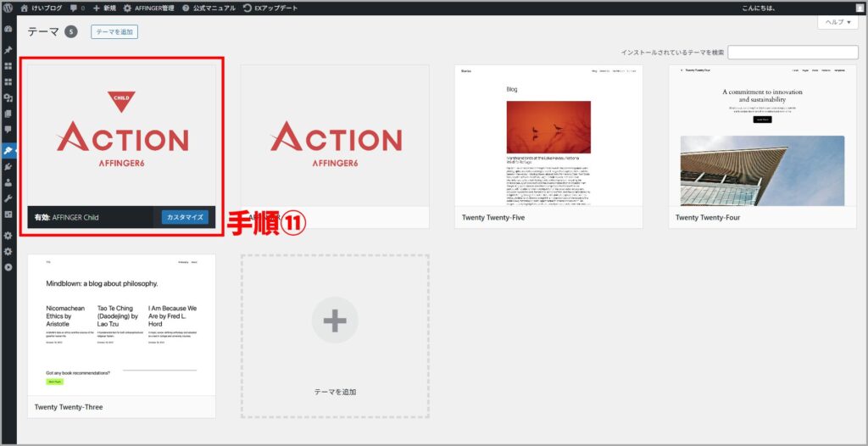Open Users from the sidebar person icon
Screen dimensions: 868x446
8,182
